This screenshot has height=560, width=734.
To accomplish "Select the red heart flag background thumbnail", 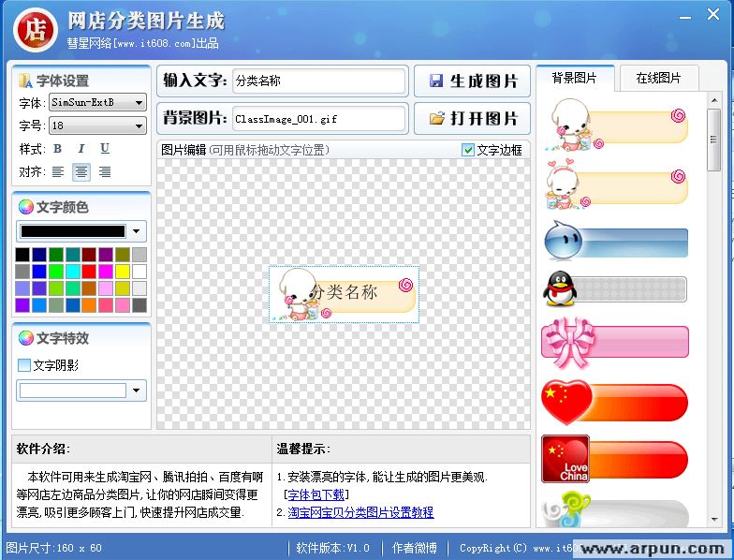I will 614,402.
